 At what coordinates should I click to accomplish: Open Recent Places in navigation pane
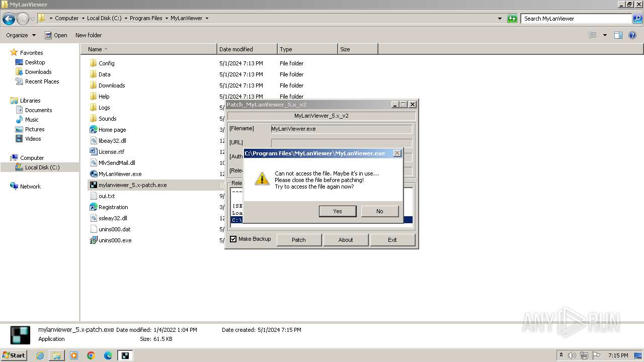pos(42,81)
